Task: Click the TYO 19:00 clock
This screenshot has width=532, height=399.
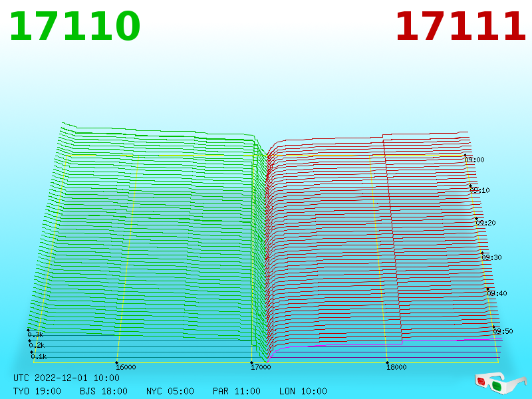Action: coord(37,391)
